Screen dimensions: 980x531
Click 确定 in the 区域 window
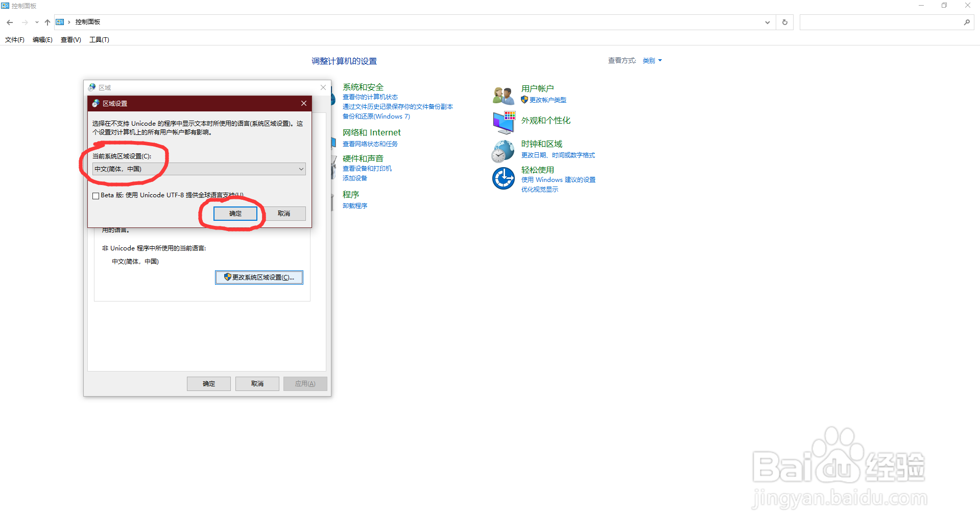[209, 384]
